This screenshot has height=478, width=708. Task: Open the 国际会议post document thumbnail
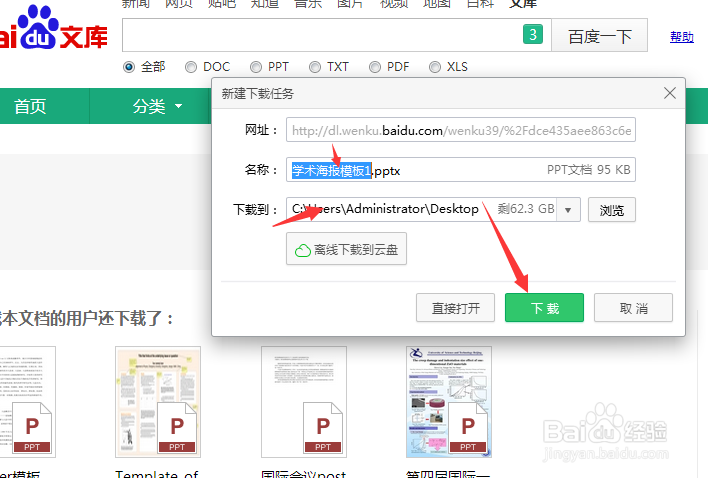pyautogui.click(x=304, y=402)
